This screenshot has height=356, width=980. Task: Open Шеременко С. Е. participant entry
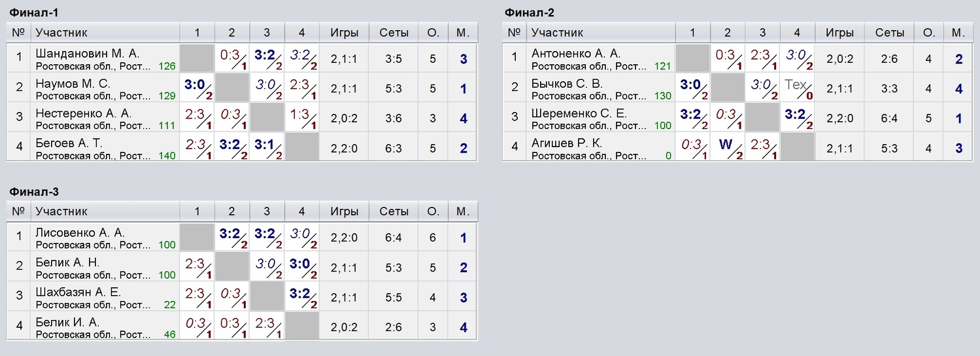(x=579, y=113)
